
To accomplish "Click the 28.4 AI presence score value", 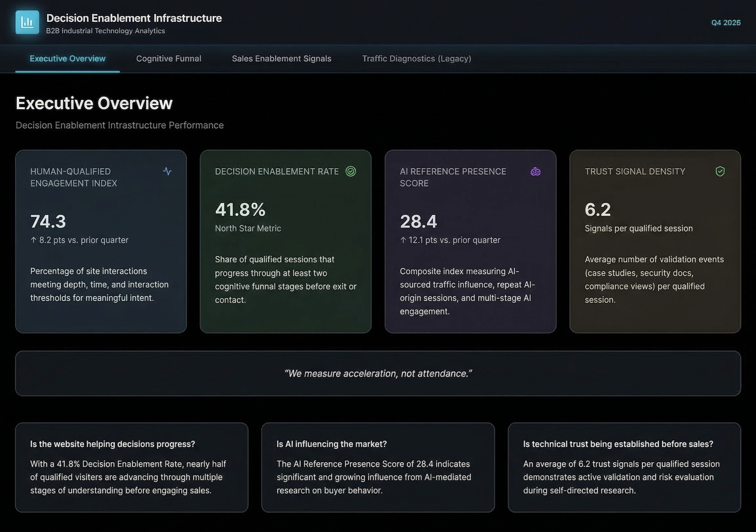I will point(418,221).
